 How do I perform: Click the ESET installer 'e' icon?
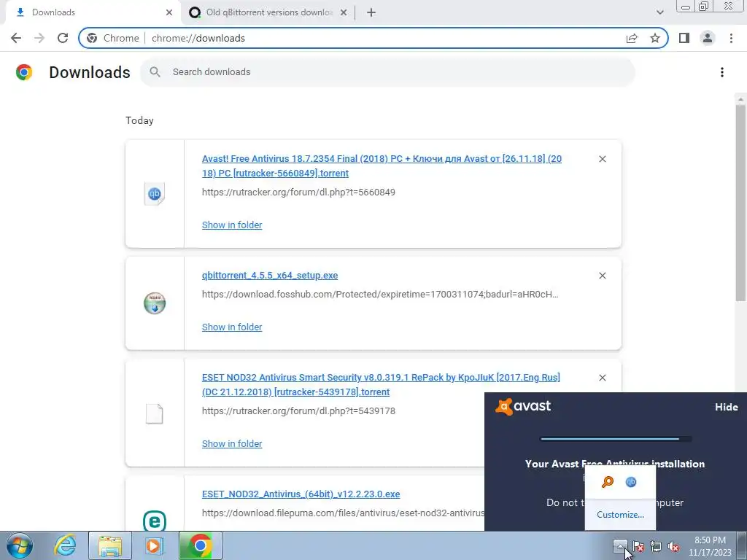click(155, 521)
